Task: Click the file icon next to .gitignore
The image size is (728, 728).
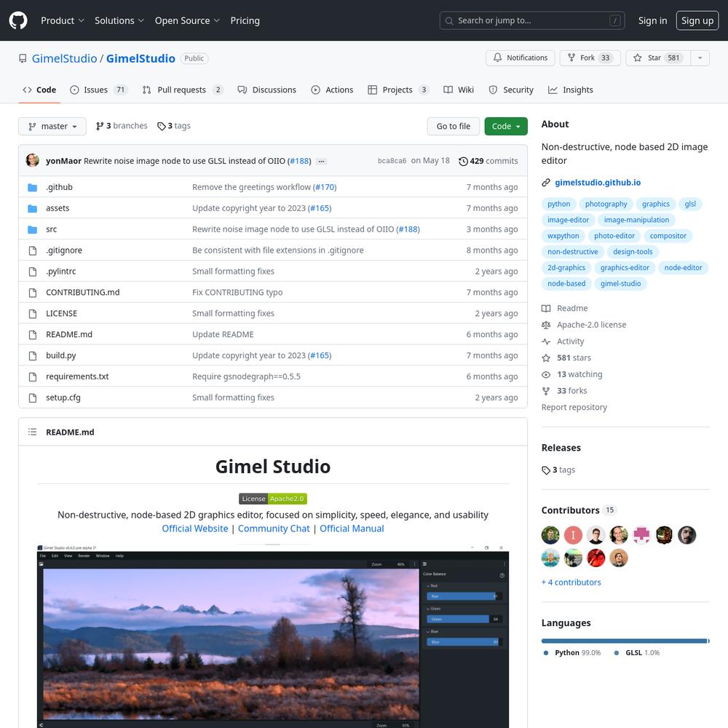Action: point(33,250)
